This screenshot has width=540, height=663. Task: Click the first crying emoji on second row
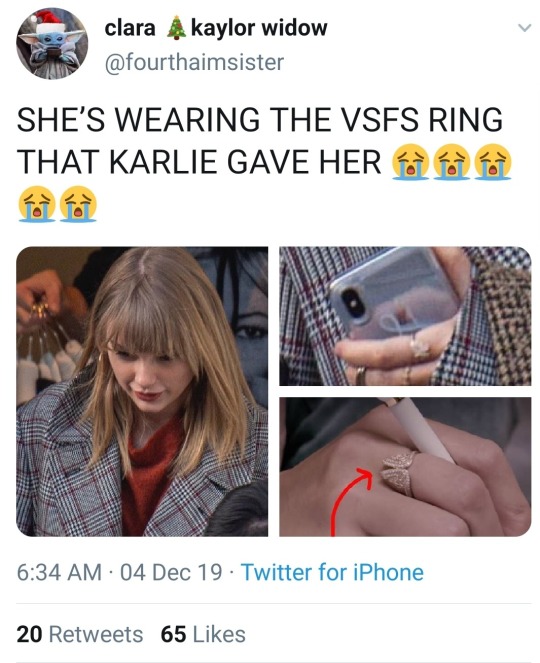(37, 204)
